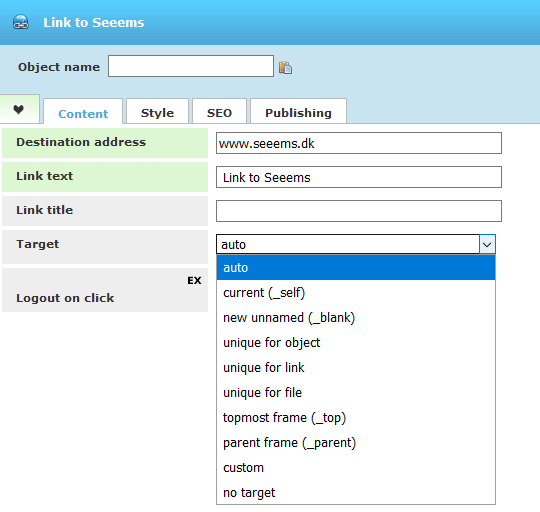Select the 'no target' option
This screenshot has width=540, height=512.
(356, 492)
